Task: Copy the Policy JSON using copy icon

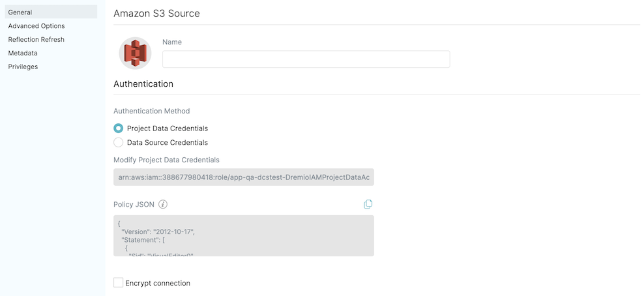Action: pos(368,204)
